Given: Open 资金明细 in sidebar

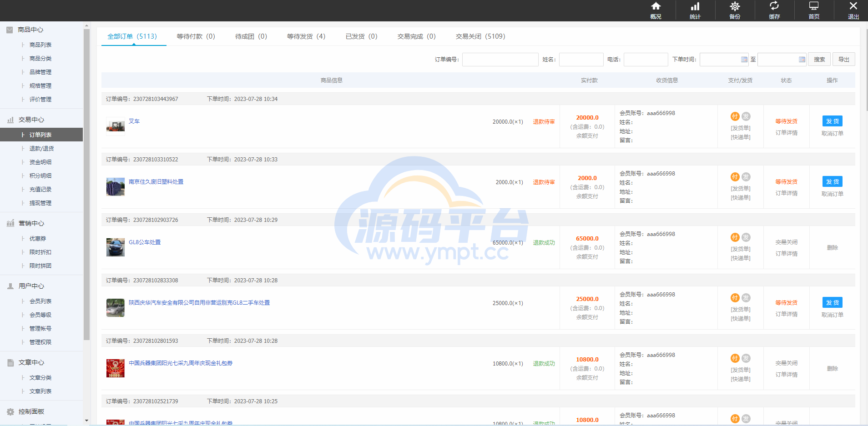Looking at the screenshot, I should [x=40, y=162].
